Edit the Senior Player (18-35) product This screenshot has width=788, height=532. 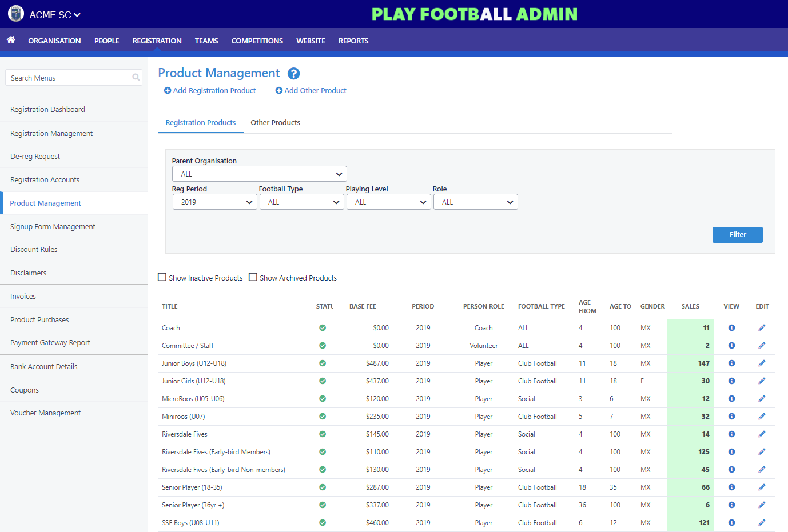pyautogui.click(x=762, y=487)
